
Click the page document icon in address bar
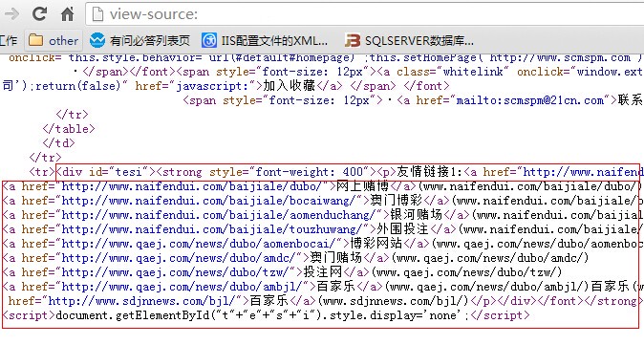97,14
